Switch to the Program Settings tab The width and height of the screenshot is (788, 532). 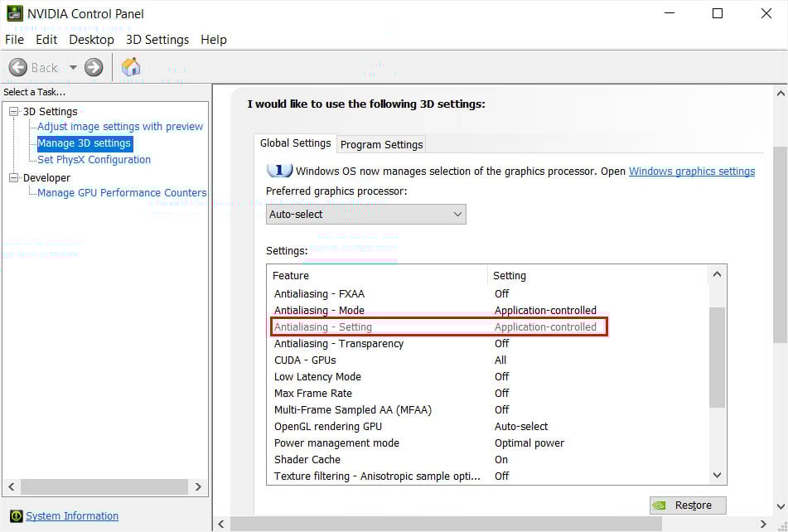381,145
